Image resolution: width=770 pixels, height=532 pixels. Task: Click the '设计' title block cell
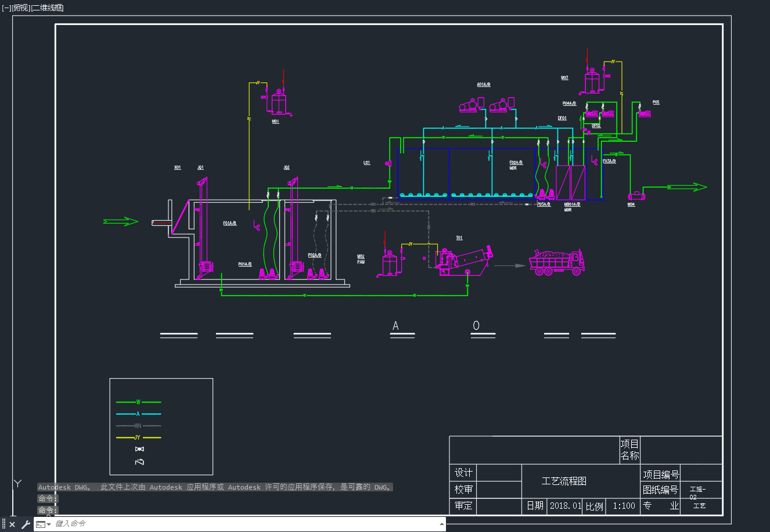point(463,473)
